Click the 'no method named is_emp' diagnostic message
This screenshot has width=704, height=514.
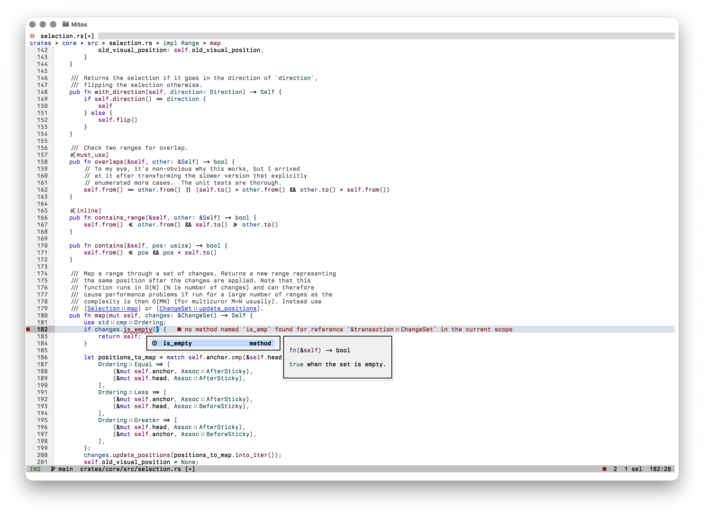pyautogui.click(x=348, y=329)
